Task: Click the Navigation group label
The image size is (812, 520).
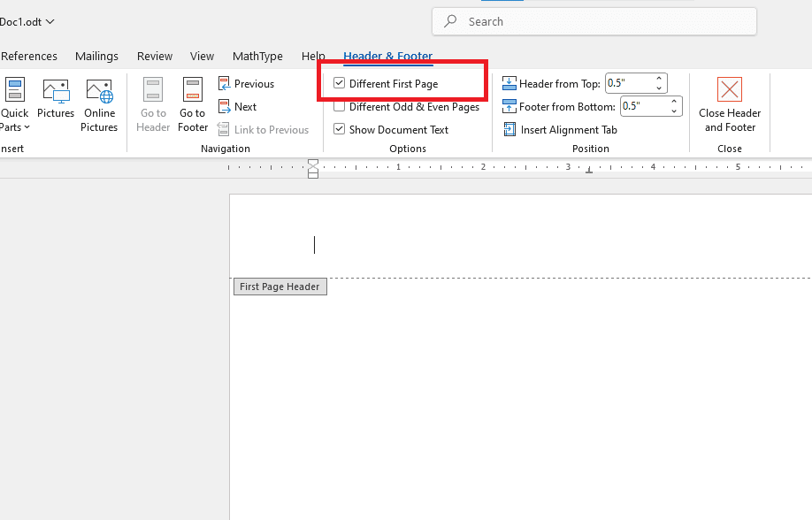Action: (x=226, y=149)
